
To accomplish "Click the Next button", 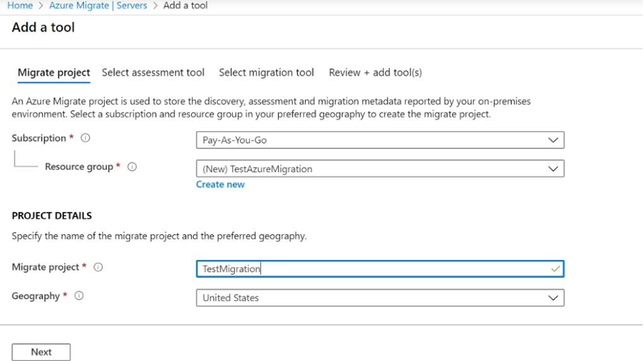I will point(41,352).
